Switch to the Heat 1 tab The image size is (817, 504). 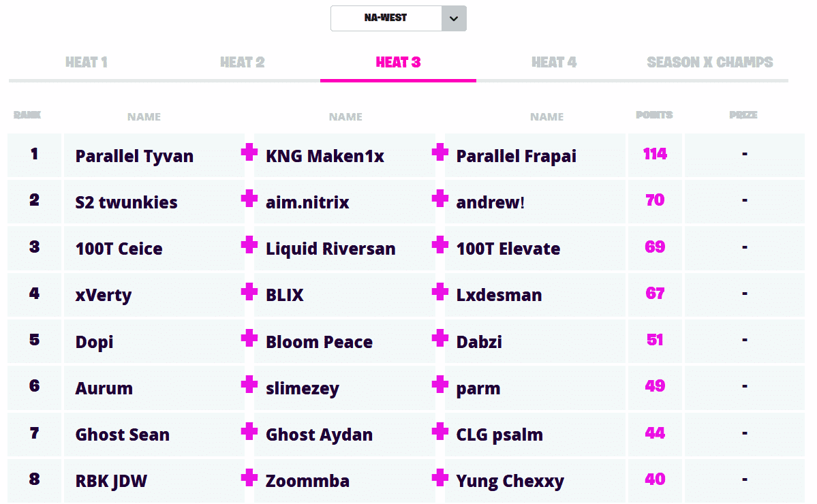click(87, 63)
